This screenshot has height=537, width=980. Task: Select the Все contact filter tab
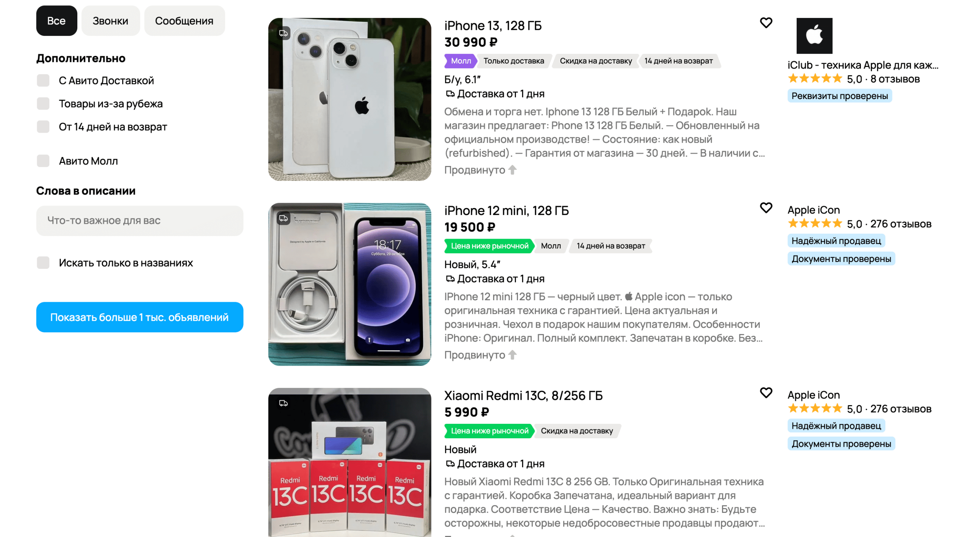coord(56,21)
